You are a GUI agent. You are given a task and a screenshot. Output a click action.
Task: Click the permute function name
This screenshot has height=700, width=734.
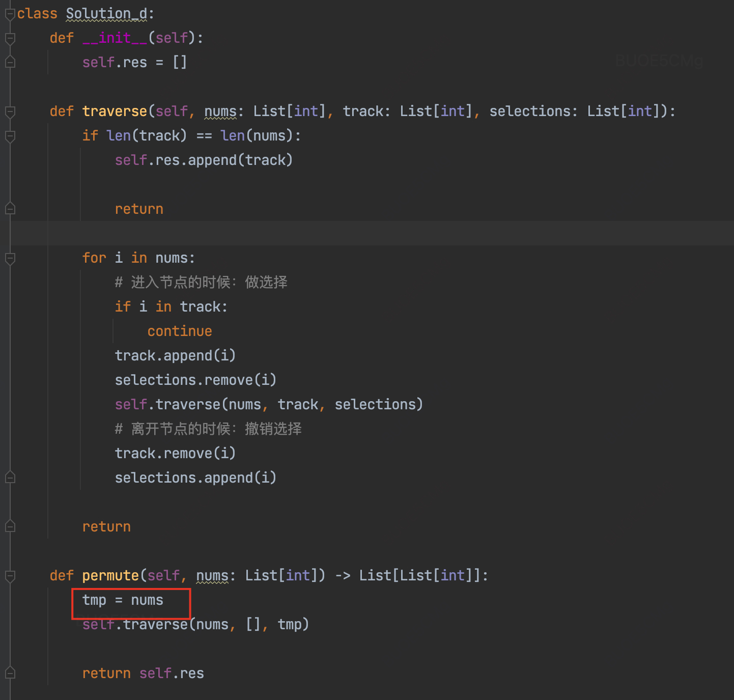click(110, 576)
